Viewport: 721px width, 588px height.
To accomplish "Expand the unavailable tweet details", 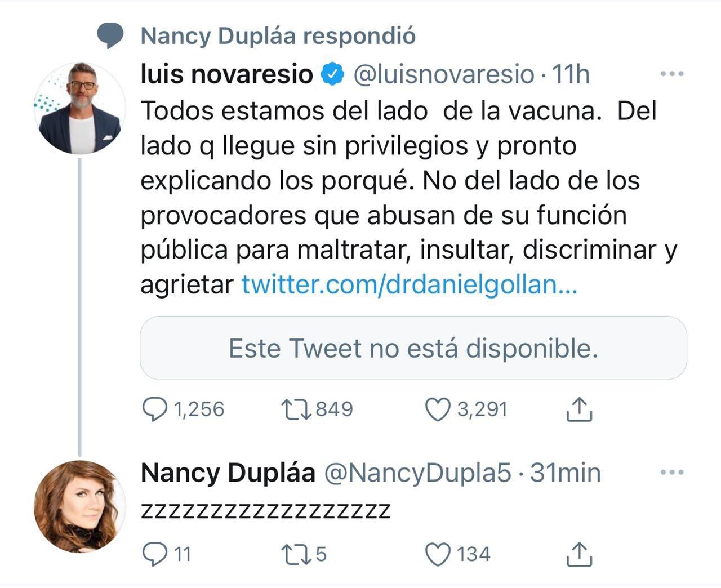I will pos(413,349).
